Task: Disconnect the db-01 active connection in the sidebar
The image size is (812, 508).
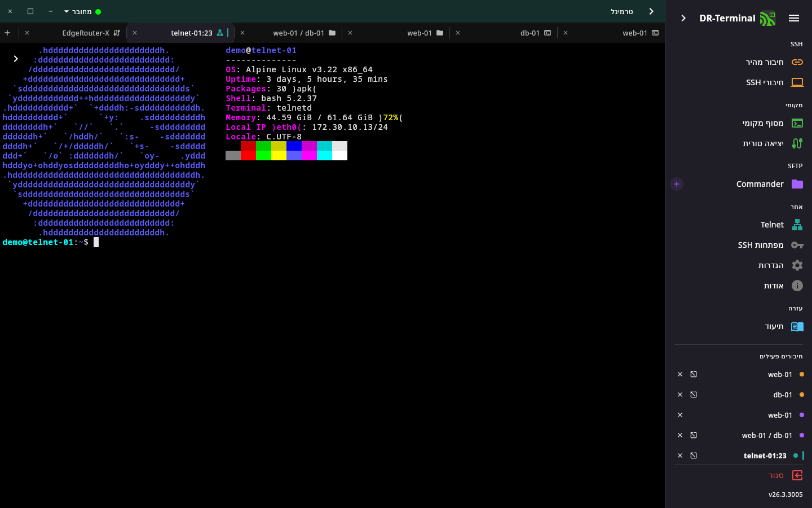Action: point(680,395)
